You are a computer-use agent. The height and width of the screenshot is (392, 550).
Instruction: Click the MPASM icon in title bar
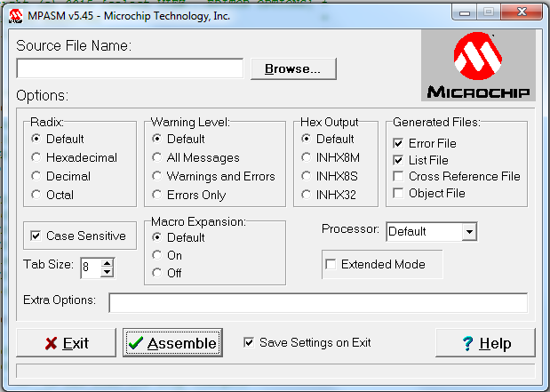click(15, 14)
